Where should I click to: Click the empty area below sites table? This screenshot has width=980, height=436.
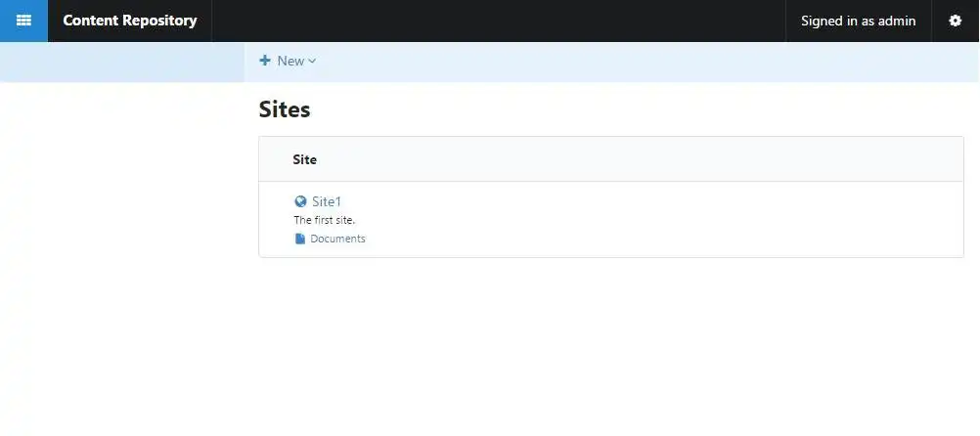606,342
